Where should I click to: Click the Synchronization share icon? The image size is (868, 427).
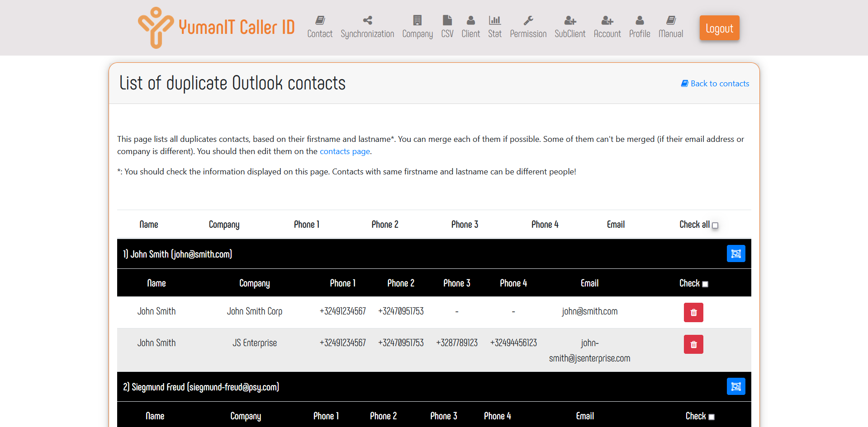point(367,20)
